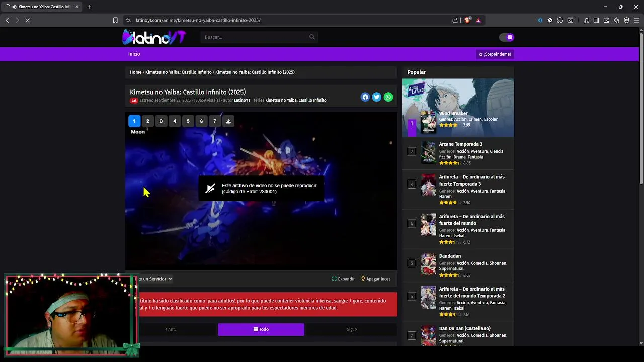Click the bookmark icon in address bar
The image size is (644, 362).
pos(115,20)
